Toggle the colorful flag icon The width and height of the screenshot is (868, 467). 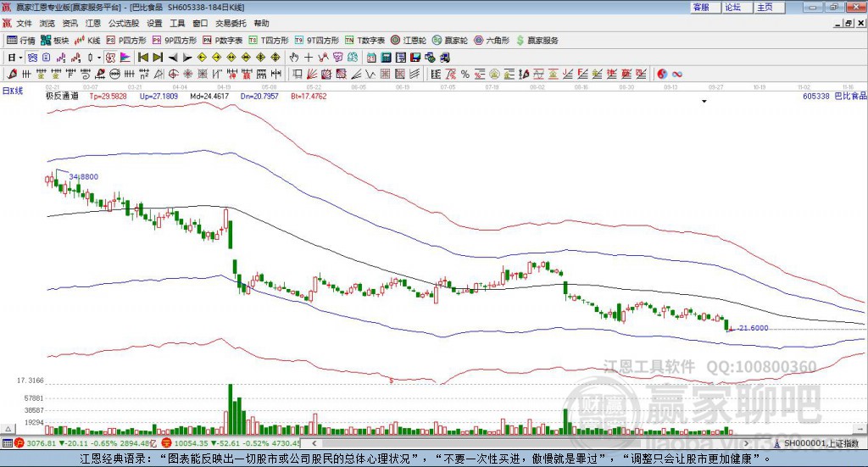tap(125, 58)
